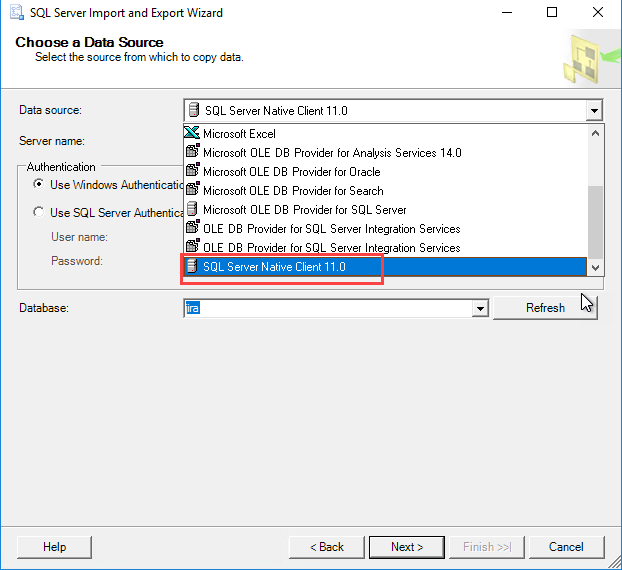Minimize the wizard window
This screenshot has height=570, width=622.
(x=507, y=12)
